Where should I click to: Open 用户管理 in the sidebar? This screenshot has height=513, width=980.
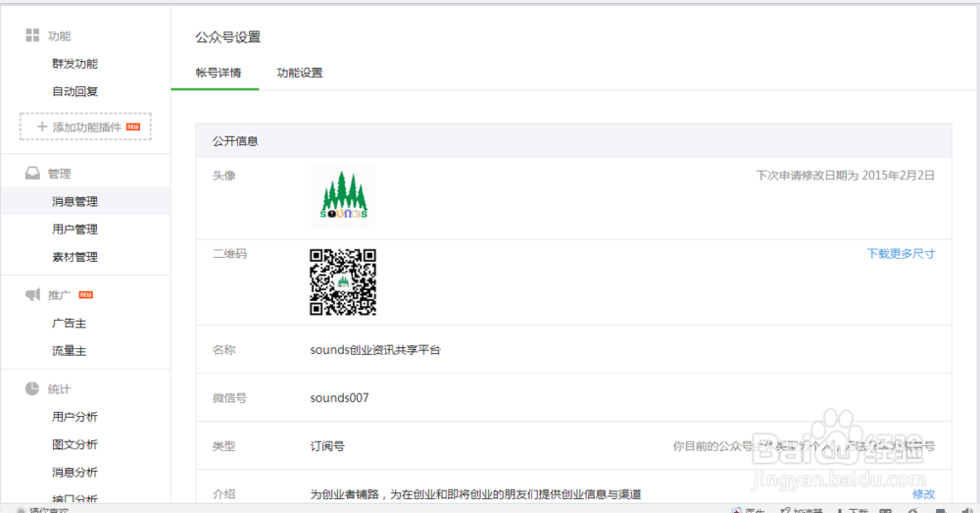click(x=75, y=229)
